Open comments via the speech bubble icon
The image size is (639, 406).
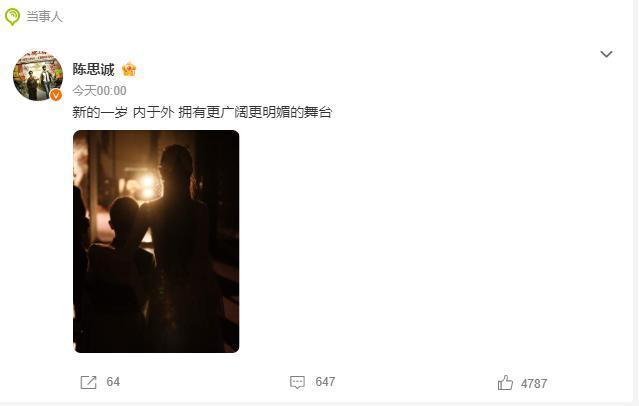[x=297, y=382]
